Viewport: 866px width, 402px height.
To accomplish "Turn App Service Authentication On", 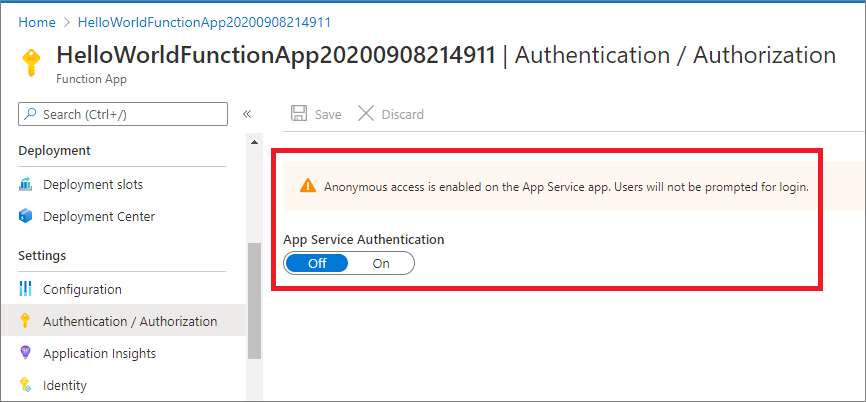I will (x=381, y=263).
